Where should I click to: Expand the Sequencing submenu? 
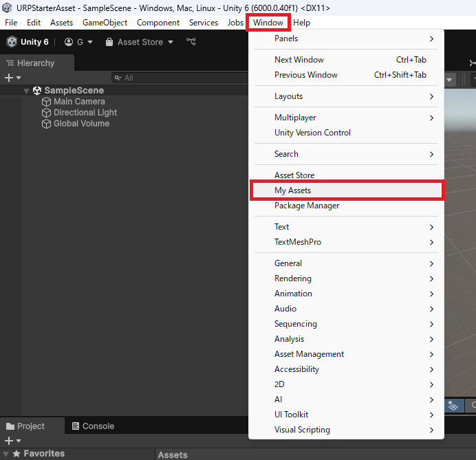(x=346, y=324)
